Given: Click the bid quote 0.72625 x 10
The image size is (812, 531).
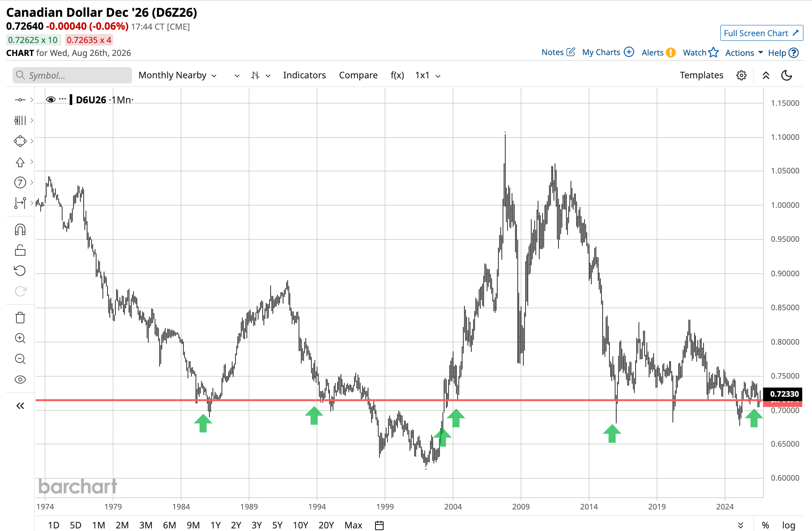Looking at the screenshot, I should pyautogui.click(x=33, y=40).
